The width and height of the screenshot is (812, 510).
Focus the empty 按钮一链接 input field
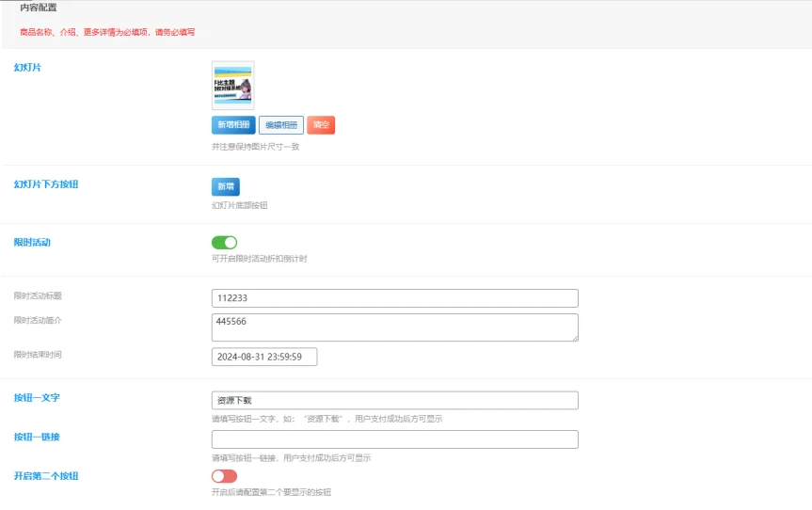click(x=394, y=439)
